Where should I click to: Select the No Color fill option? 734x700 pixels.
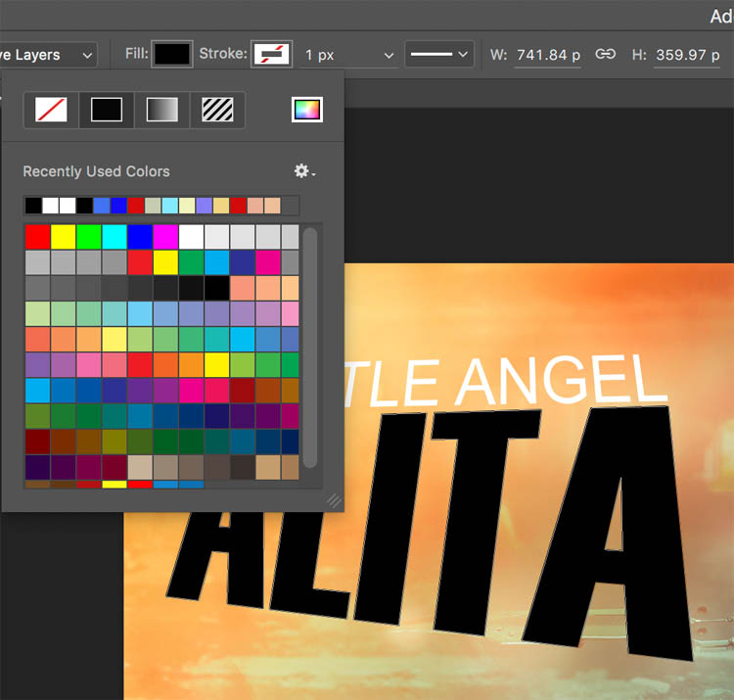pyautogui.click(x=51, y=110)
